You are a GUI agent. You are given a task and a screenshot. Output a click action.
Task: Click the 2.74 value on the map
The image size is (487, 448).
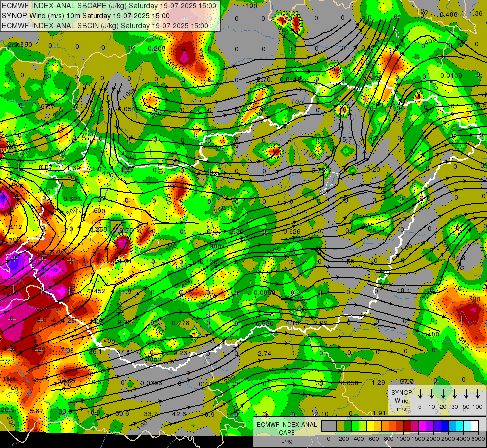pyautogui.click(x=264, y=353)
